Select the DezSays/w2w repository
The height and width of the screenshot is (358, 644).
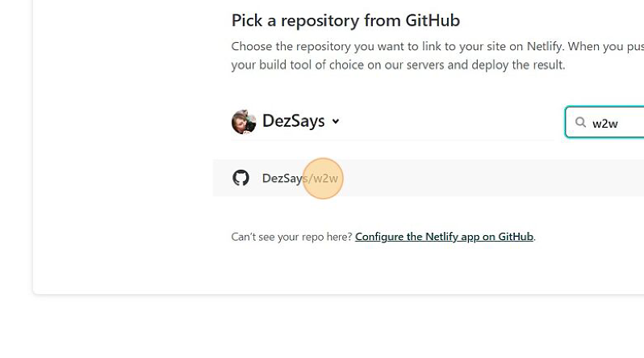(x=300, y=178)
